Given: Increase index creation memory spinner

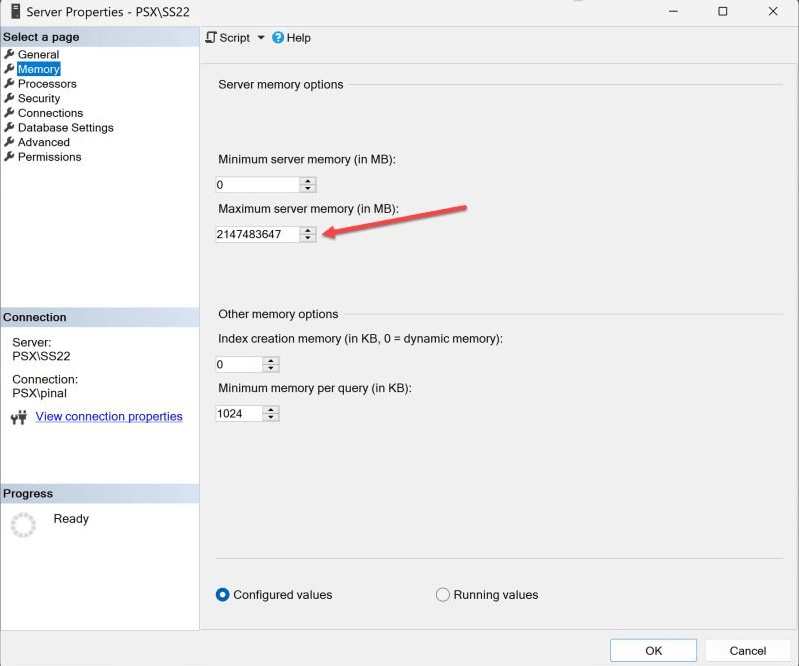Looking at the screenshot, I should pyautogui.click(x=271, y=361).
